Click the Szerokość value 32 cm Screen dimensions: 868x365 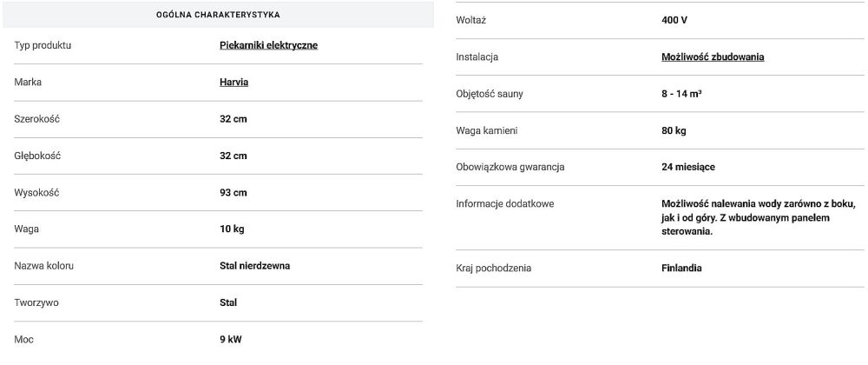[233, 119]
